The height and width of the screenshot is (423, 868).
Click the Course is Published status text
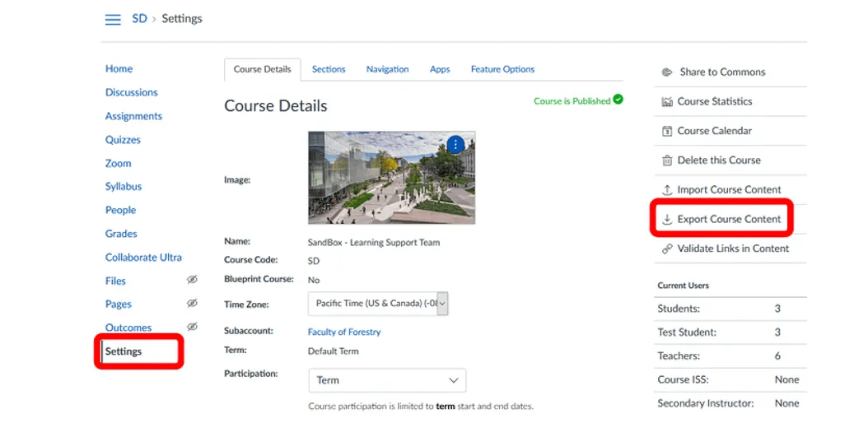572,101
